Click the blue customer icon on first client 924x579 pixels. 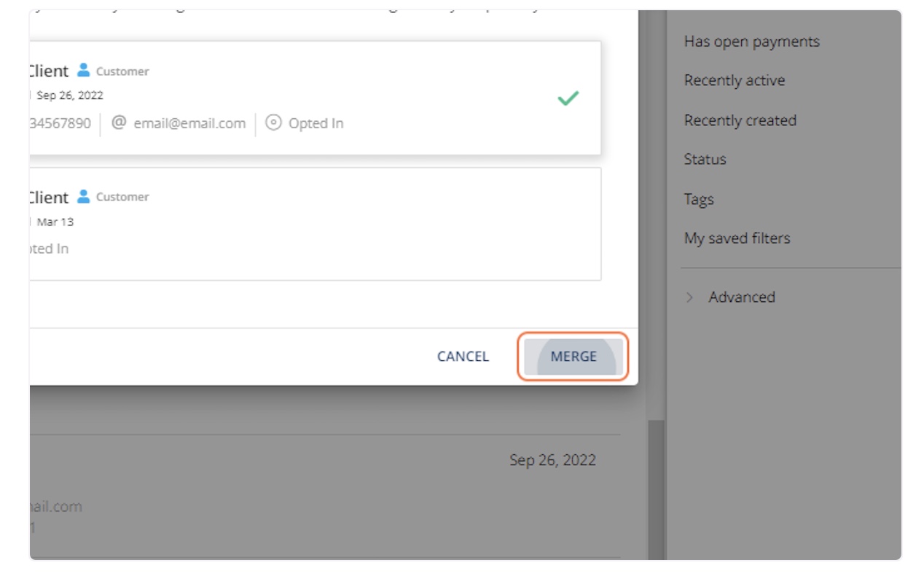[84, 71]
